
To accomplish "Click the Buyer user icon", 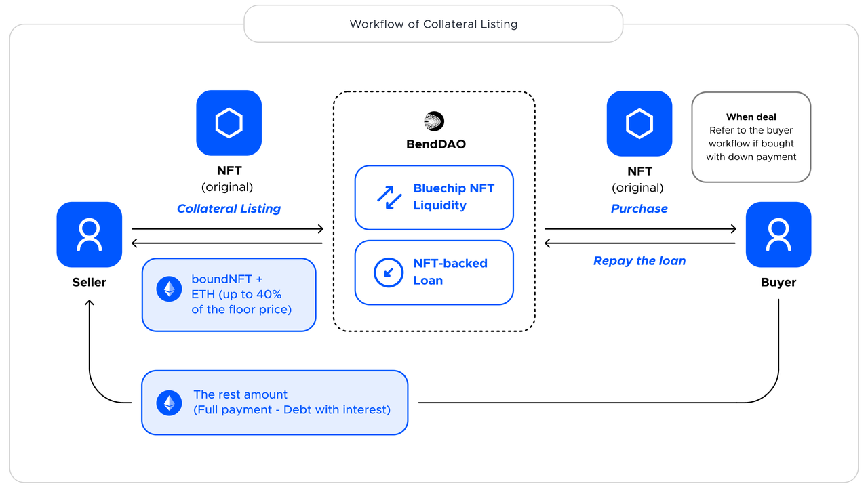I will tap(778, 235).
